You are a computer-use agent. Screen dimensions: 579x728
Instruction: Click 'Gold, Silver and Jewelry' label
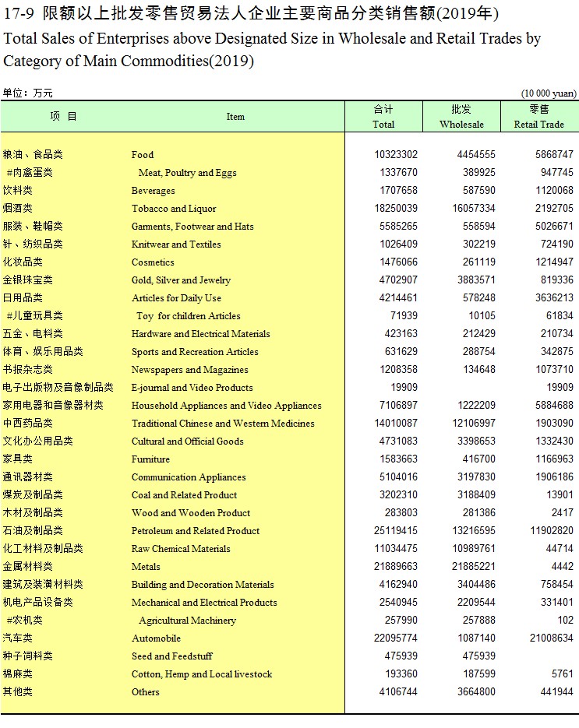point(181,280)
